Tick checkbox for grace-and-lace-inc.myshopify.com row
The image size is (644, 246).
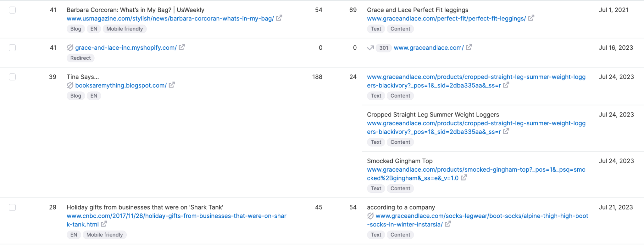[12, 48]
